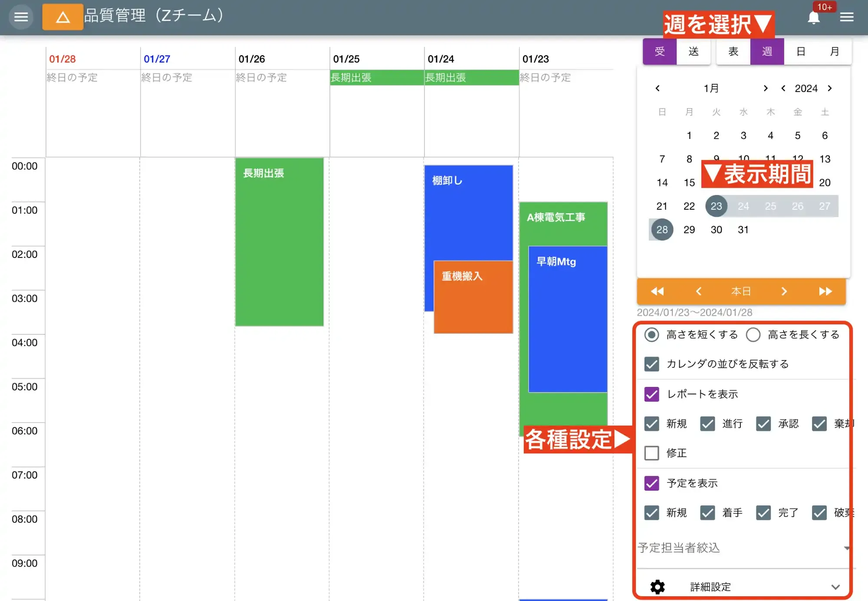The width and height of the screenshot is (868, 601).
Task: Click the gear icon next to 詳細設定
Action: pos(657,586)
